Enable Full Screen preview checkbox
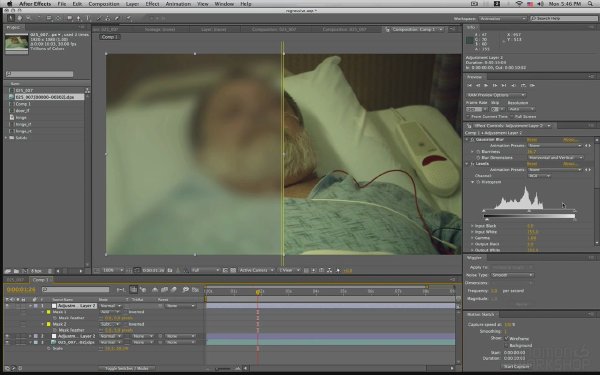600x375 pixels. [512, 116]
